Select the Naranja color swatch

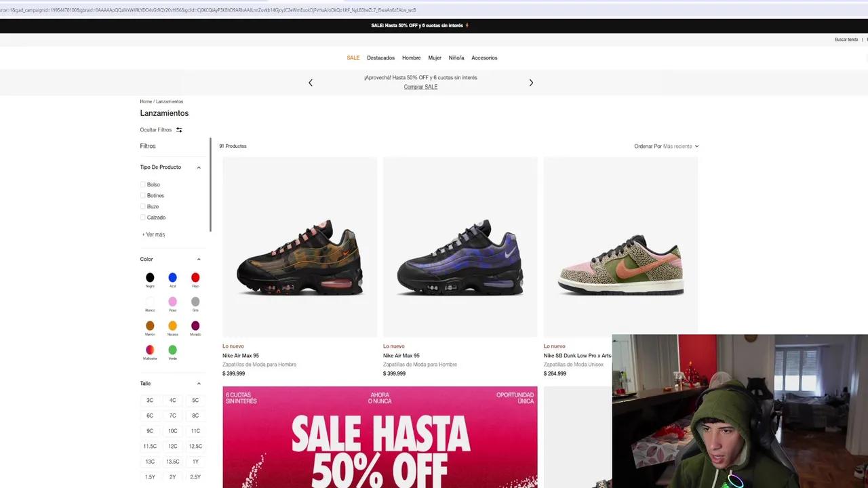point(172,326)
